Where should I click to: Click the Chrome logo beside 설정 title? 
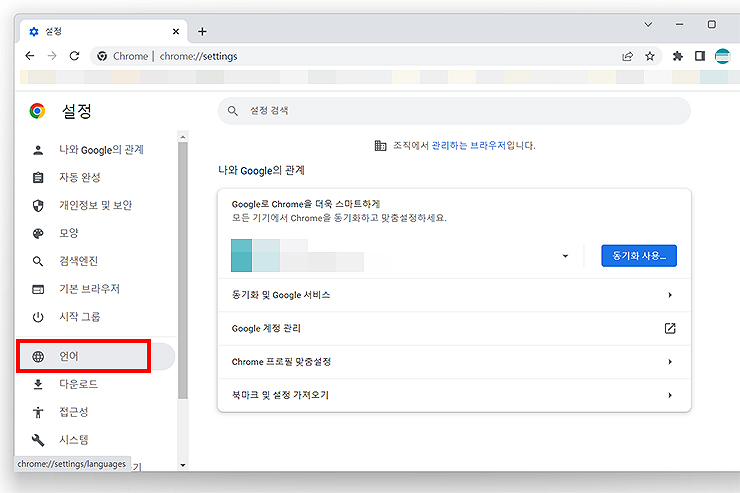(x=37, y=111)
